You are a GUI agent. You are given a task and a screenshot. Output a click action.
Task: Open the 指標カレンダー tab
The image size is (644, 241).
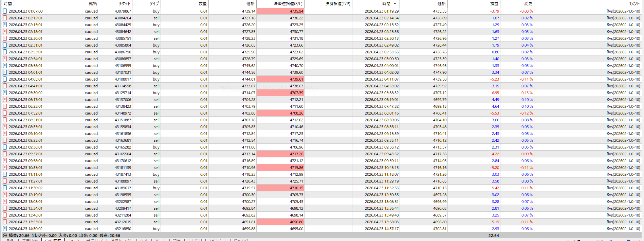coord(120,240)
